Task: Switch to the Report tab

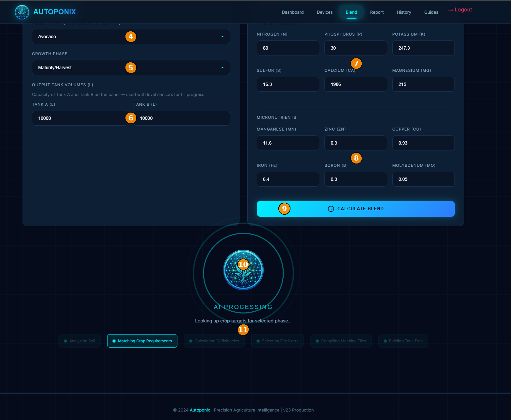Action: tap(377, 12)
